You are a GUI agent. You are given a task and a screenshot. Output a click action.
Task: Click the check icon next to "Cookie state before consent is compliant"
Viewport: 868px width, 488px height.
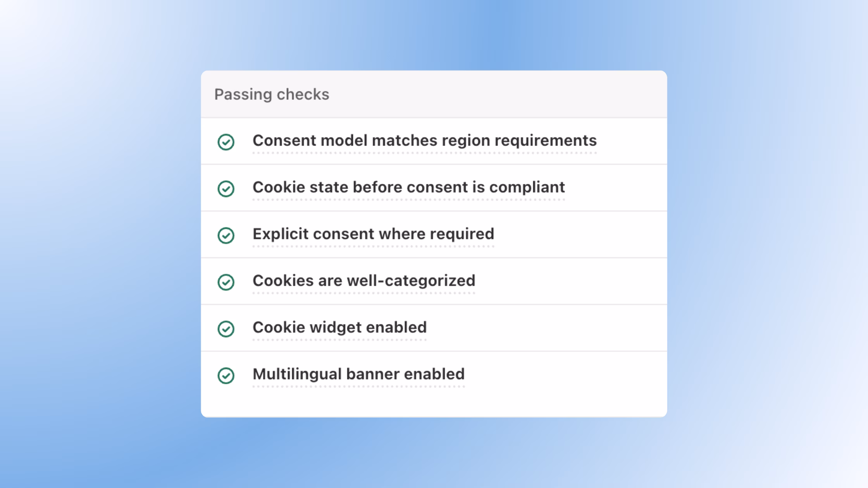[226, 189]
